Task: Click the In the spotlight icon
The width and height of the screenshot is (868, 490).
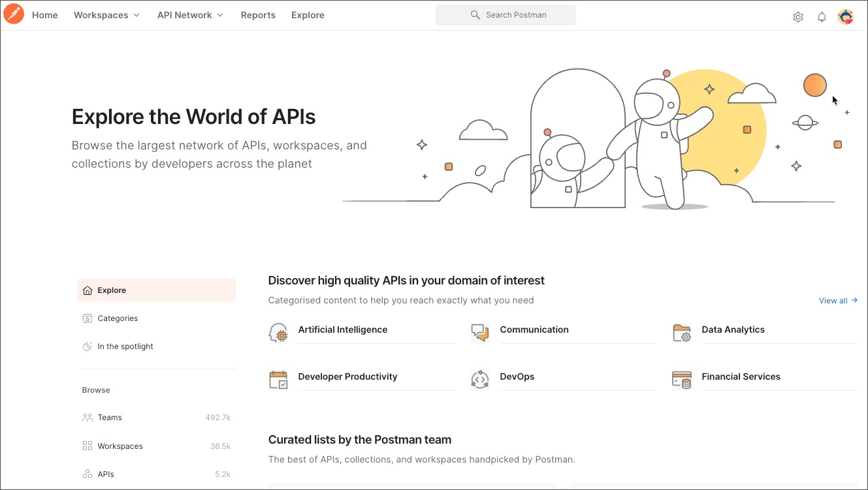Action: click(x=88, y=346)
